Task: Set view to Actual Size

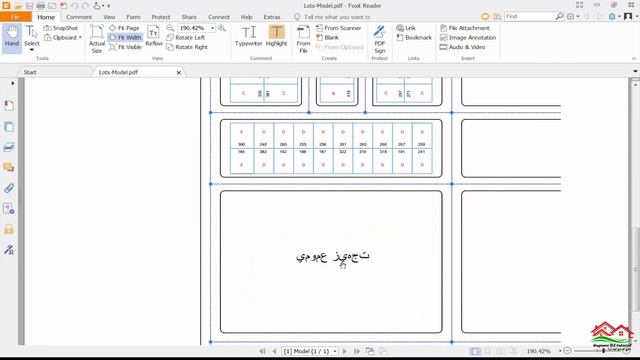Action: pos(97,39)
